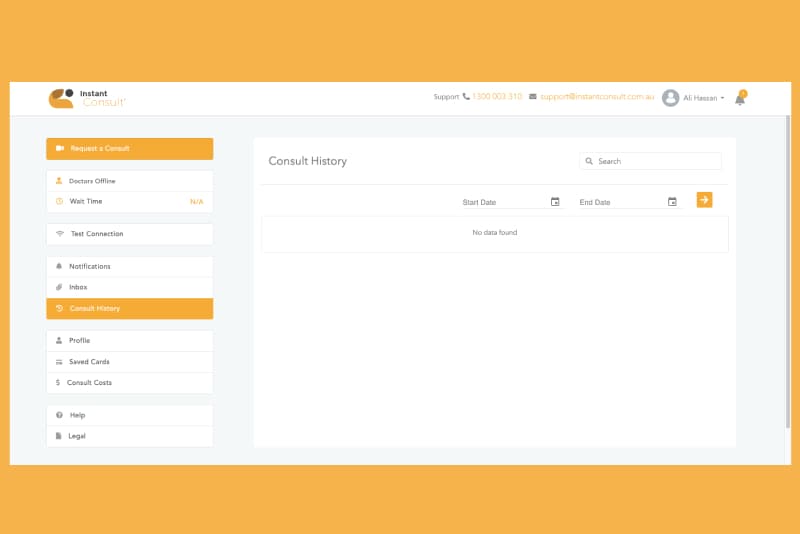Call support number 1300 003 310

(x=497, y=96)
